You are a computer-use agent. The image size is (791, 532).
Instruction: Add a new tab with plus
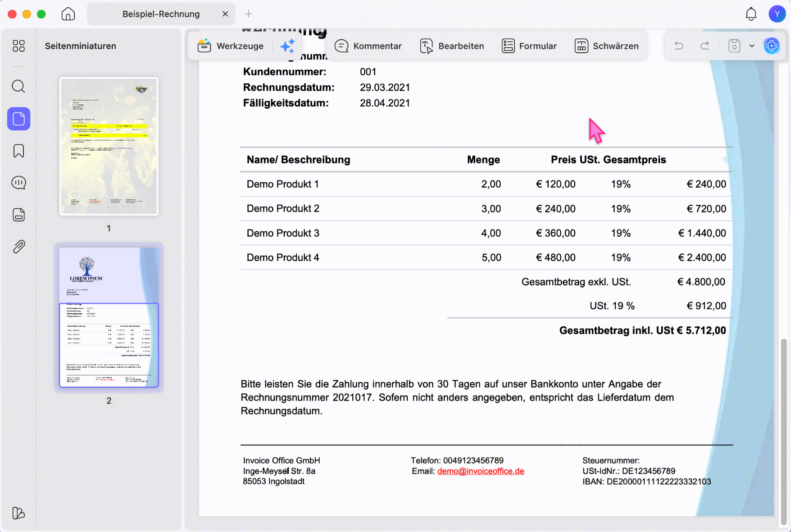(249, 14)
